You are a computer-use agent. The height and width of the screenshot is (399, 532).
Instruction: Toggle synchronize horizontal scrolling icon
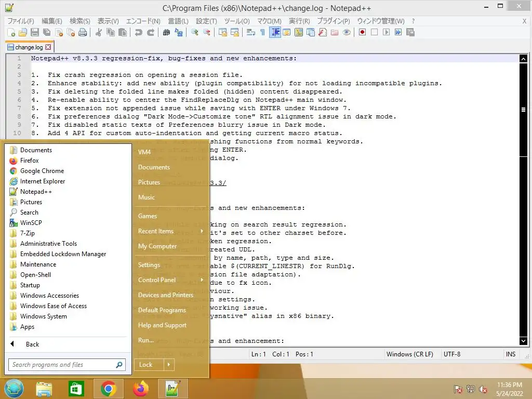[235, 33]
